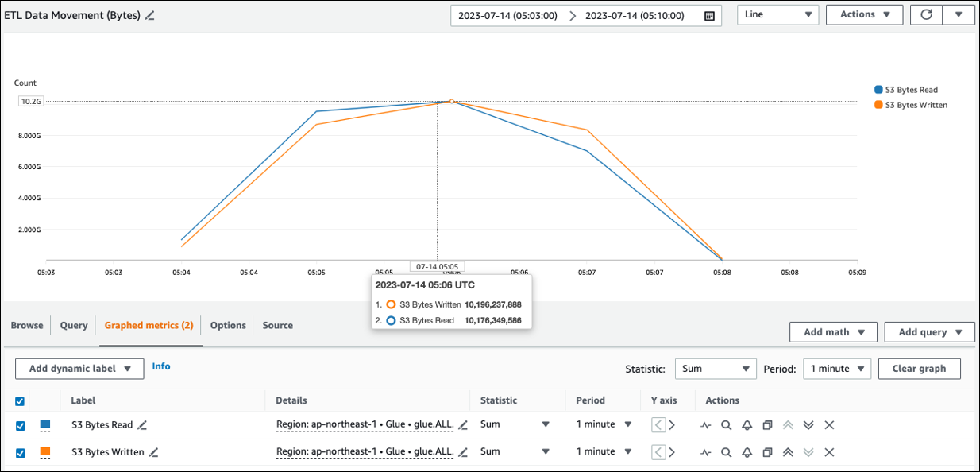Open the Period dropdown for S3 Bytes Read

tap(602, 424)
